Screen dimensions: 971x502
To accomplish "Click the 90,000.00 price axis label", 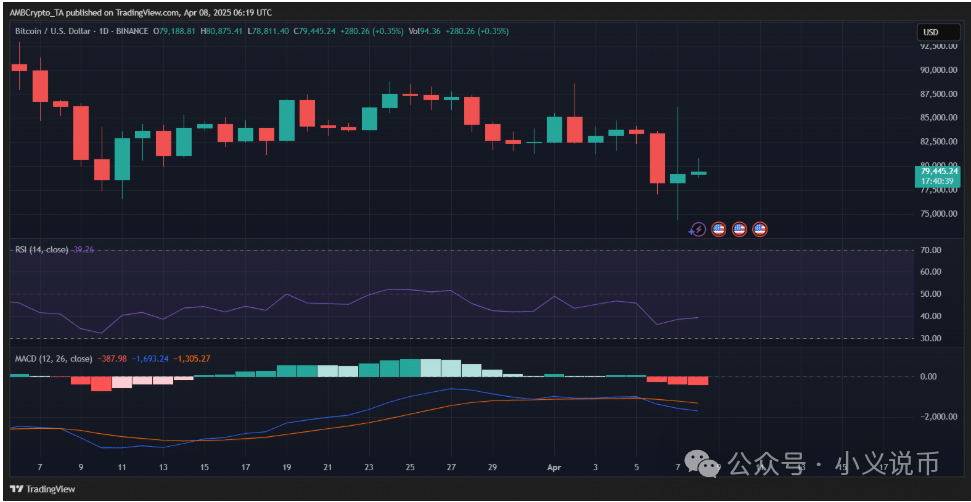I will (x=937, y=70).
